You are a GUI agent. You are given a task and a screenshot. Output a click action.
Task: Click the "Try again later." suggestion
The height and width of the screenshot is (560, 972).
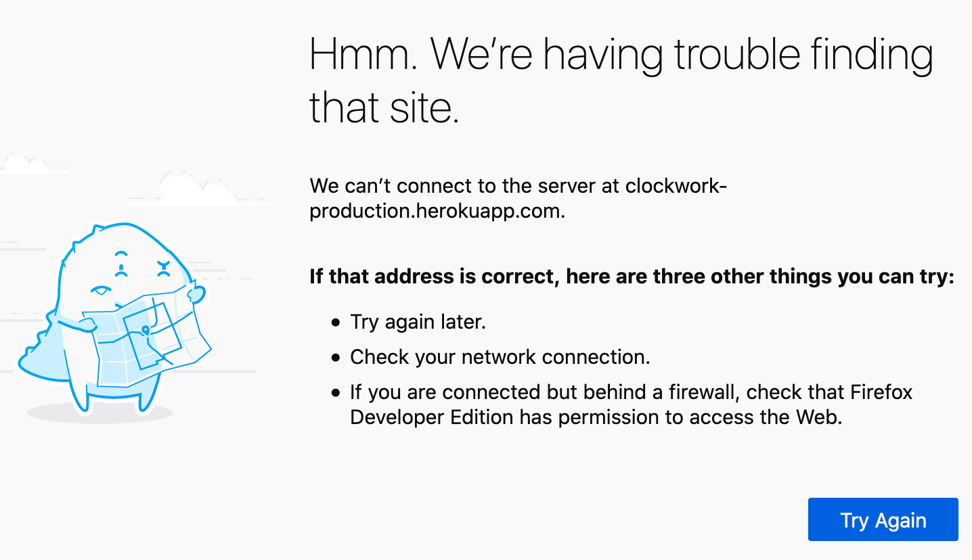(418, 322)
